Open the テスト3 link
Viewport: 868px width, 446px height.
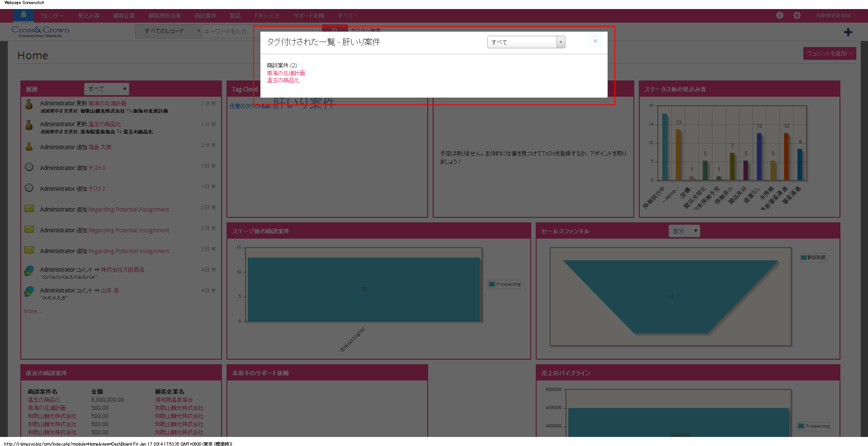pos(97,168)
